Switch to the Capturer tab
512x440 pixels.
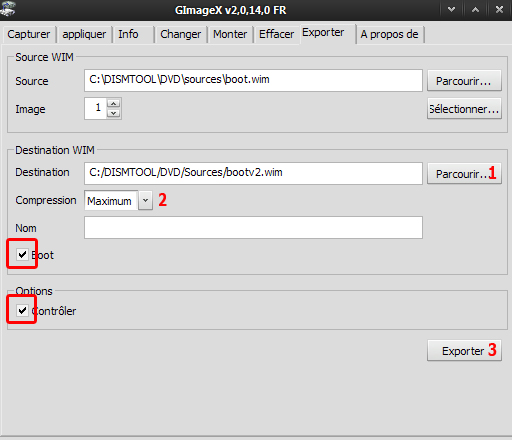(29, 34)
